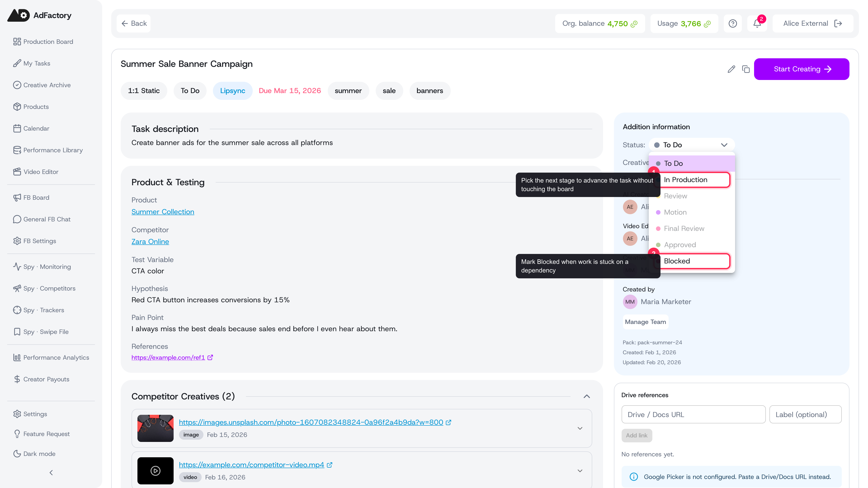The height and width of the screenshot is (488, 868).
Task: Open the Performance Library
Action: coord(48,150)
